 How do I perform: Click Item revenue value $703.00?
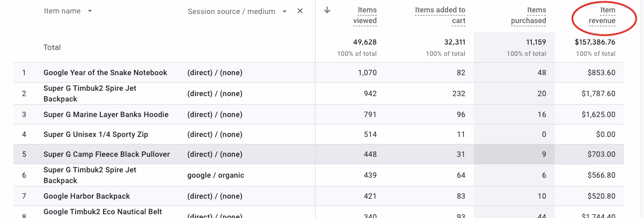point(601,154)
